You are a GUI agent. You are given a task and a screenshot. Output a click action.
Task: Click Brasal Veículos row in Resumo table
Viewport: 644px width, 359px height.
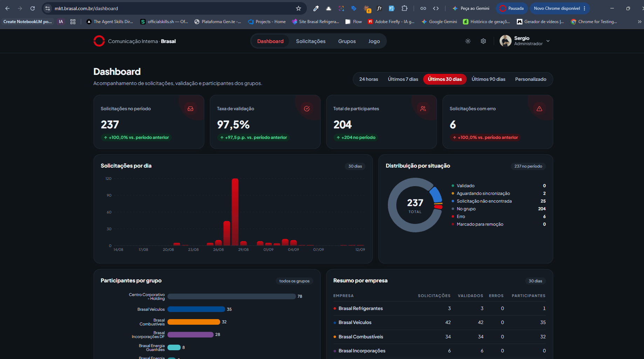click(x=439, y=322)
